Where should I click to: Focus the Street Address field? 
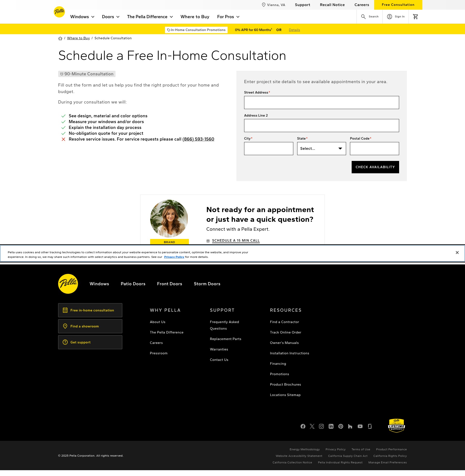[321, 103]
